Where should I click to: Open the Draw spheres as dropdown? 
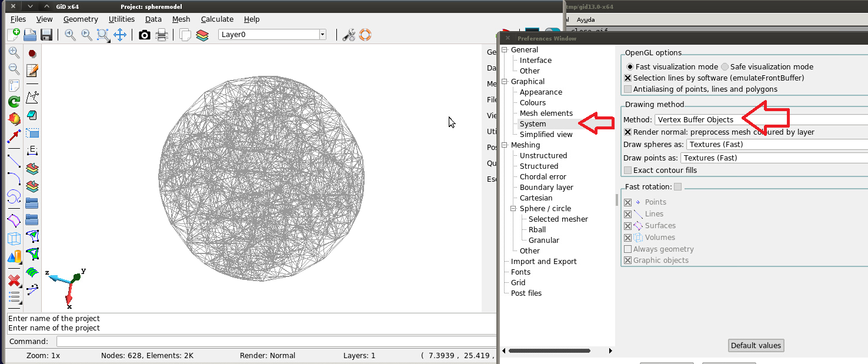(x=776, y=145)
